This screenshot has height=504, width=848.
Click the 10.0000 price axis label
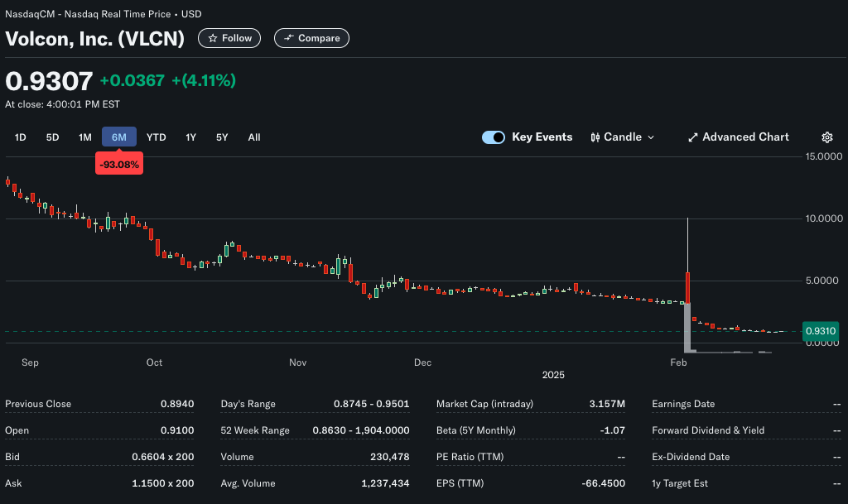pyautogui.click(x=824, y=218)
